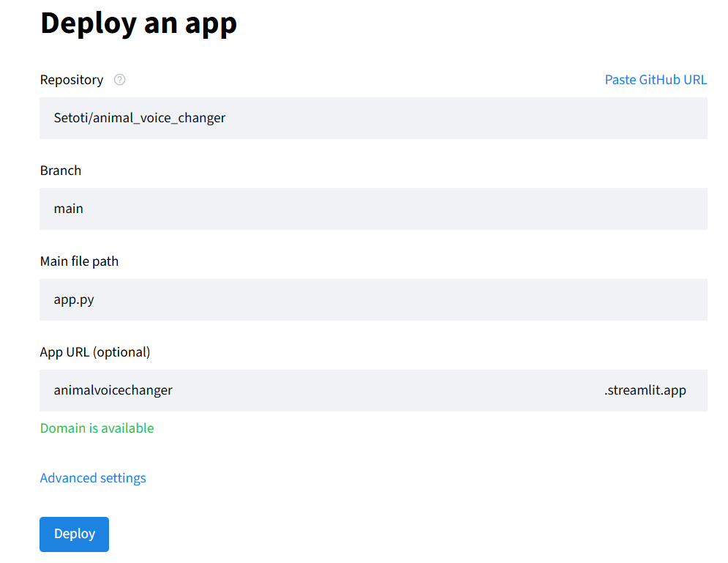
Task: Click the green Domain is available message
Action: pyautogui.click(x=97, y=428)
